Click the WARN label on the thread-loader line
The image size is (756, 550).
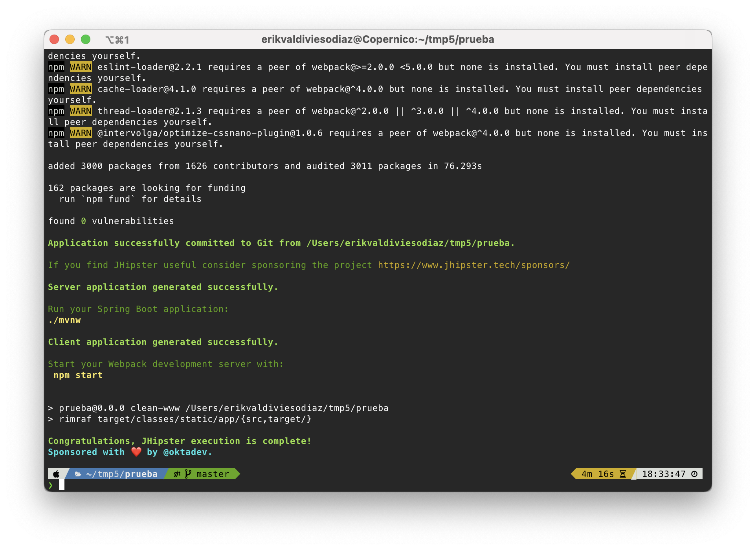click(81, 111)
